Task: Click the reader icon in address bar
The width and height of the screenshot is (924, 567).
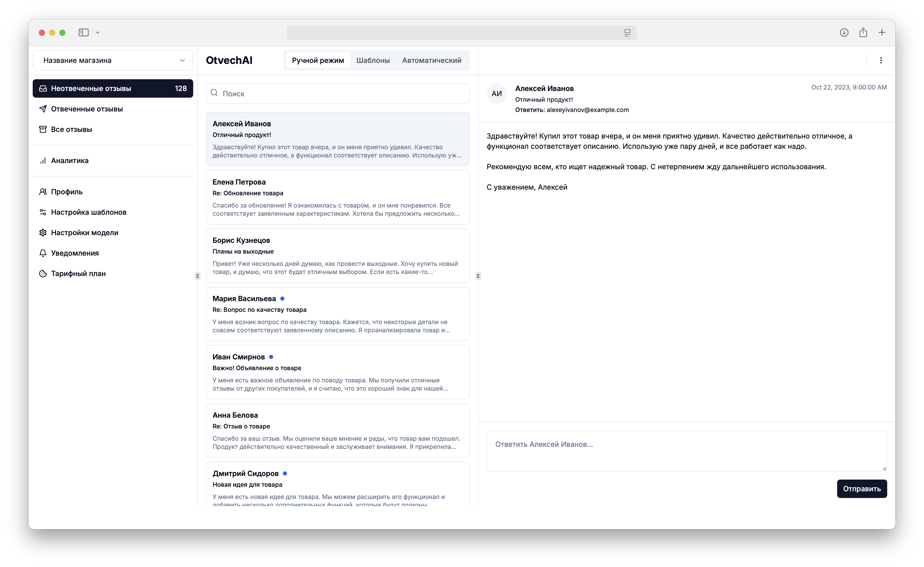Action: pos(627,33)
